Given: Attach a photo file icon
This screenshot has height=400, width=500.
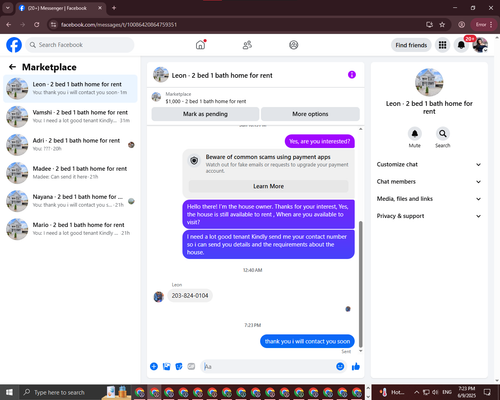Looking at the screenshot, I should click(x=166, y=367).
